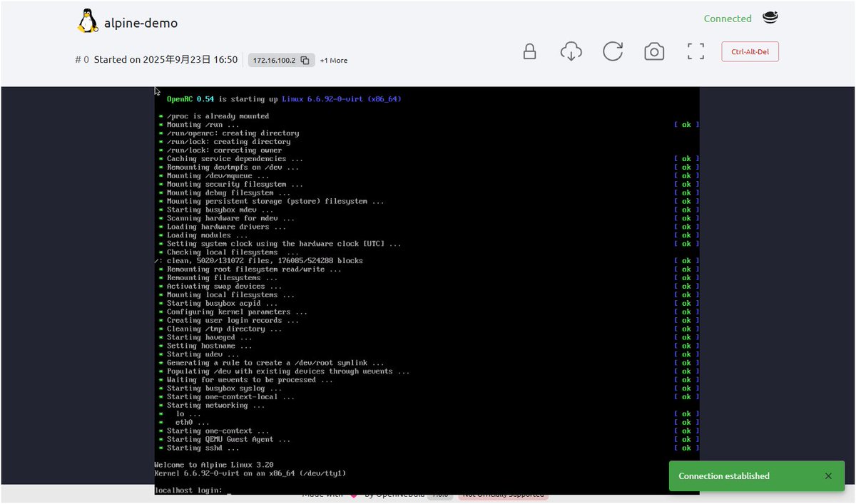Click 'Starting QEMU Guest Agent ...' line
Viewport: 856px width, 504px height.
click(228, 439)
